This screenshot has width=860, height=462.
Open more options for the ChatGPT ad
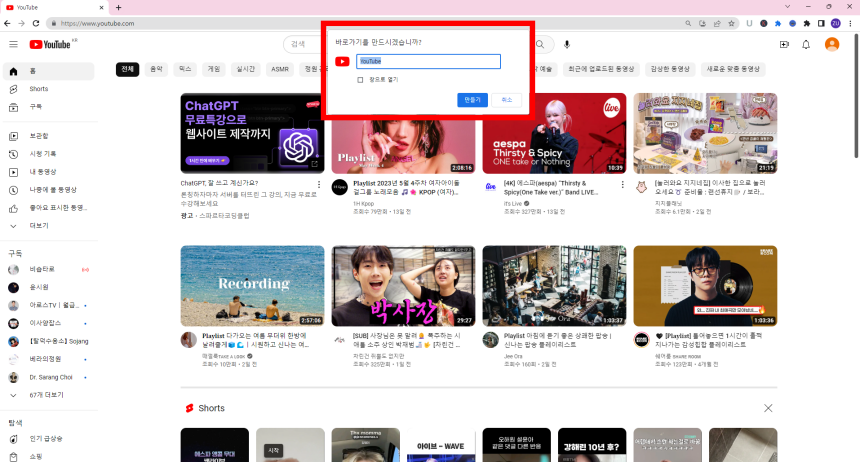(x=319, y=184)
